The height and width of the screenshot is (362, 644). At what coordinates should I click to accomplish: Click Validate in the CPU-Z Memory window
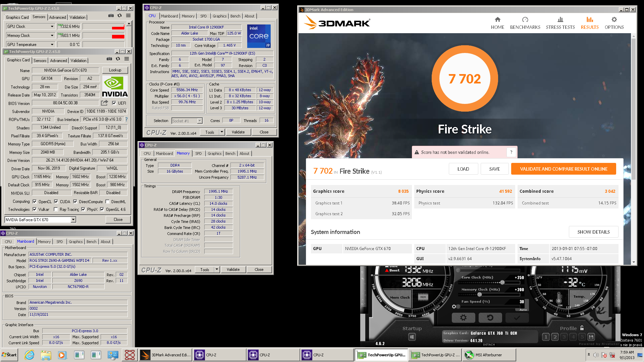pyautogui.click(x=233, y=269)
